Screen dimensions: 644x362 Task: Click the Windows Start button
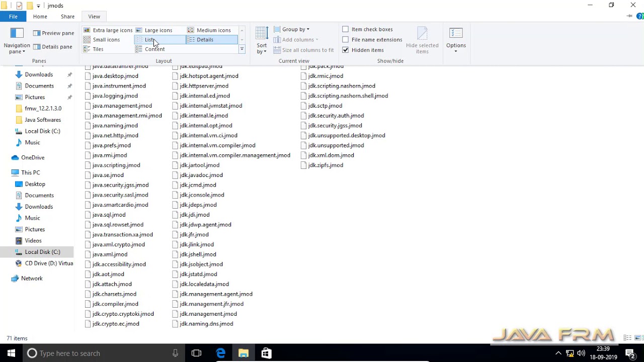(11, 353)
